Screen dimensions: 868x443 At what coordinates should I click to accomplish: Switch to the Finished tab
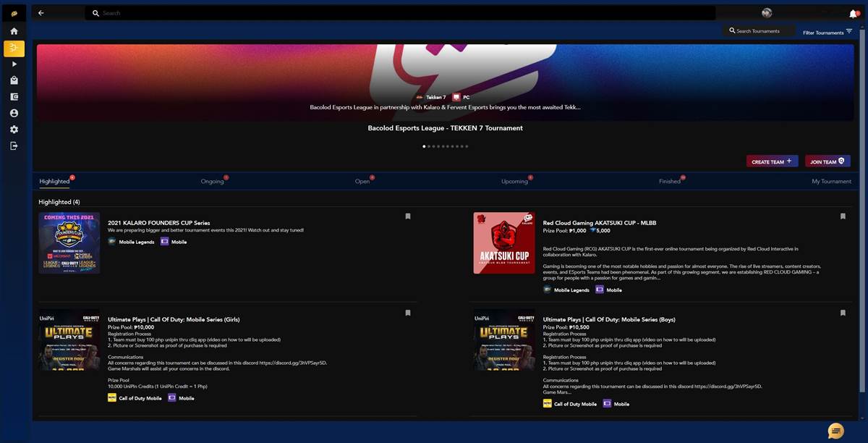click(670, 181)
